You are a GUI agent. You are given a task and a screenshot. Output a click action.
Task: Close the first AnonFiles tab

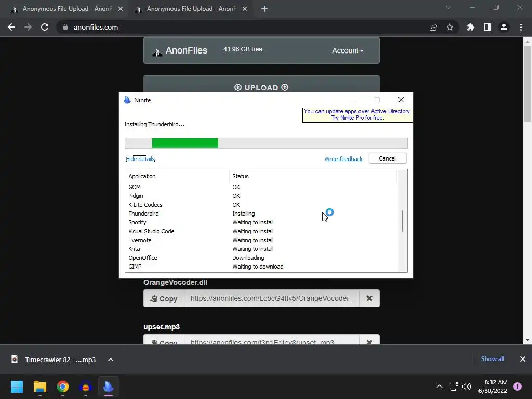pos(121,9)
